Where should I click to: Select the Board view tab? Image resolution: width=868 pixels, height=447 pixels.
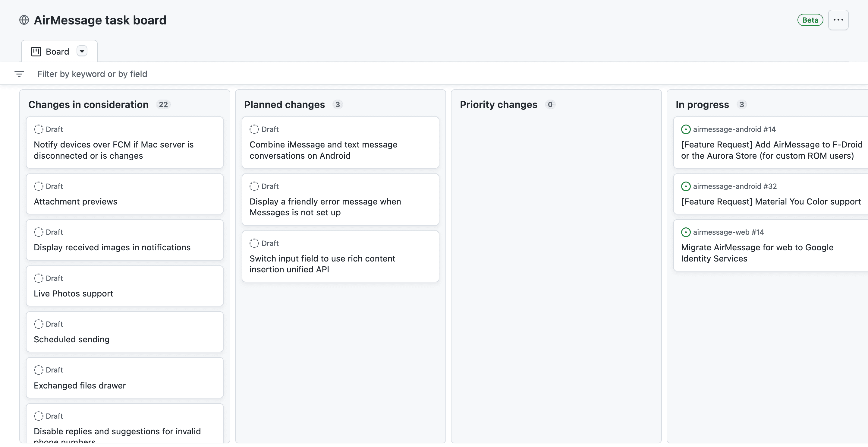tap(59, 51)
